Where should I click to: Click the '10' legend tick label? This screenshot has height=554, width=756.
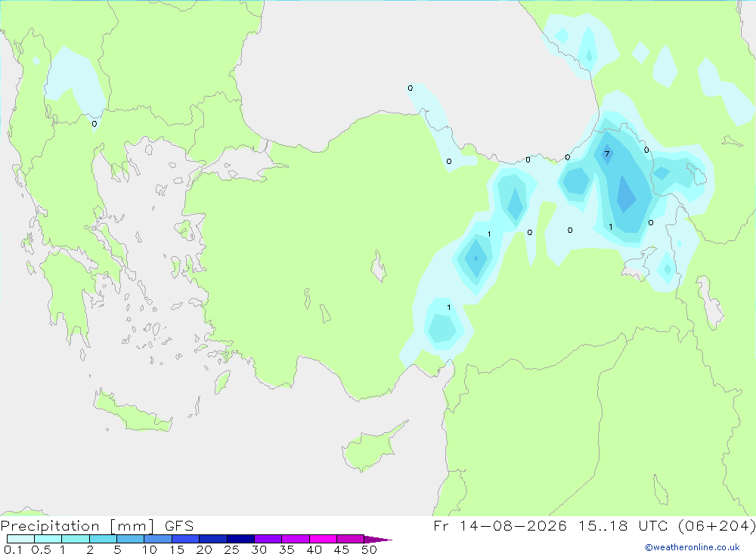coord(150,549)
